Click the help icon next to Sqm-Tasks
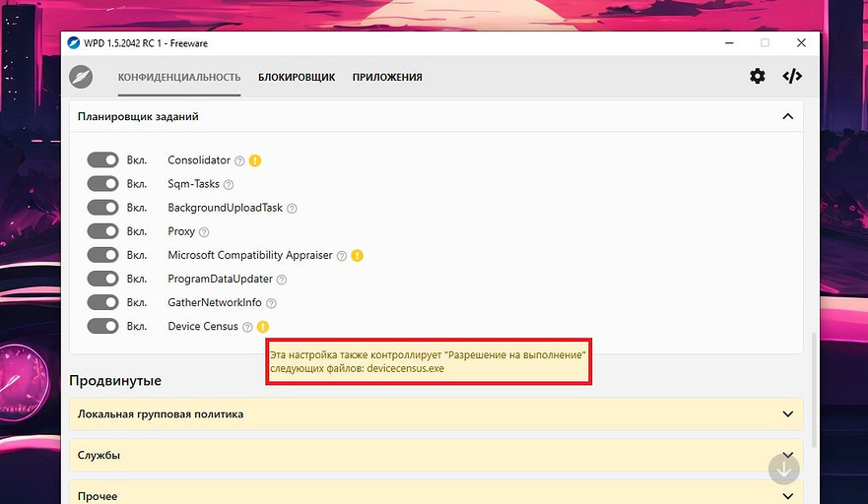This screenshot has width=868, height=504. 229,184
